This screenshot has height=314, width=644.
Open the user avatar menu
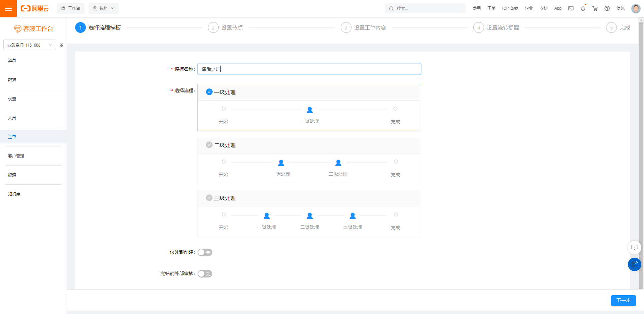[636, 8]
